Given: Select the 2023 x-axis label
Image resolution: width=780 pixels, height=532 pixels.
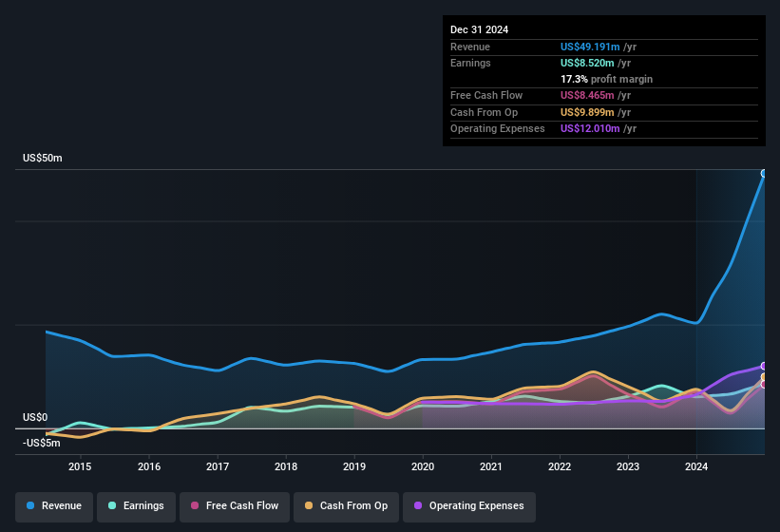Looking at the screenshot, I should point(628,466).
